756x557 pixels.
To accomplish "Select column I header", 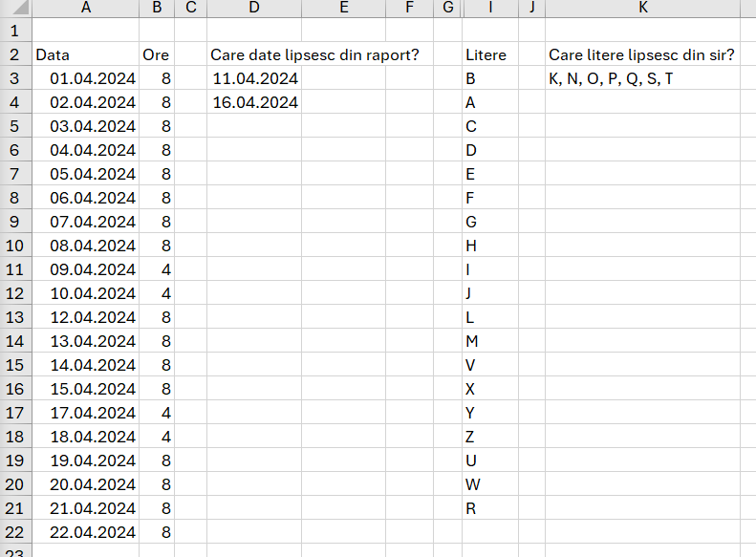I will 490,8.
